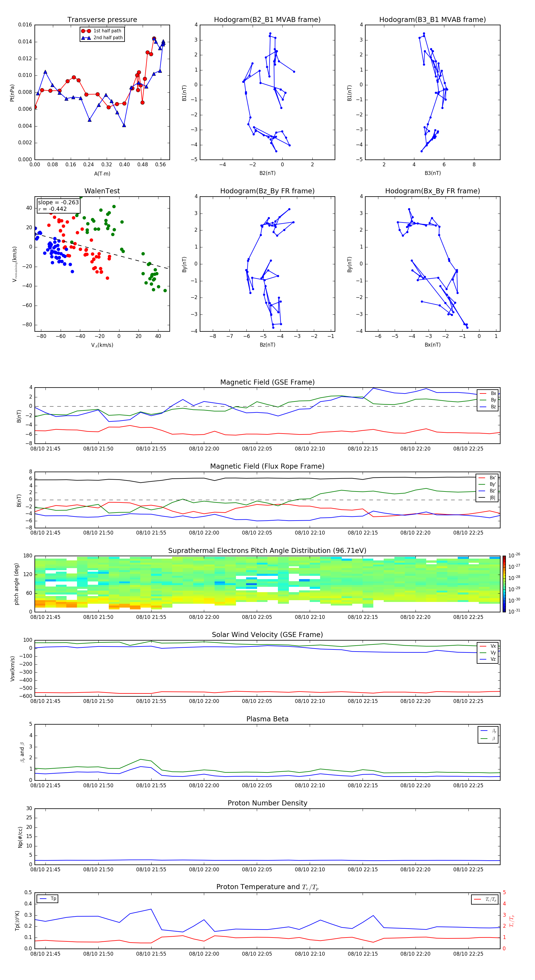Click the Bx' legend entry in Flux Rope panel

coord(488,478)
